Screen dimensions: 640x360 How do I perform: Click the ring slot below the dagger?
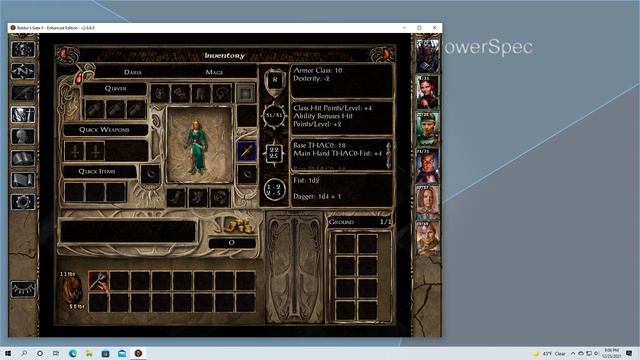[247, 174]
